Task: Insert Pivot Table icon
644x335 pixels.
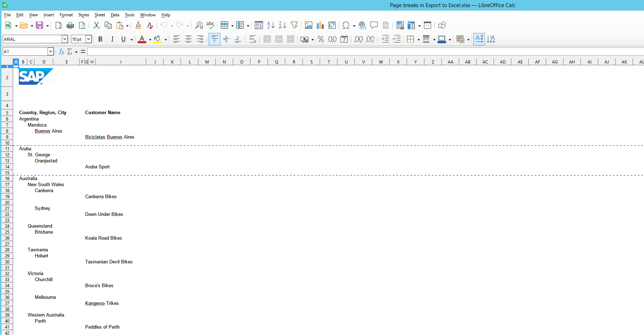Action: tap(332, 25)
